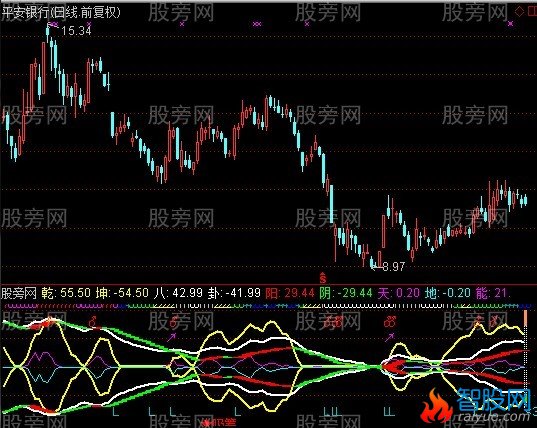Screen dimensions: 537x428
Task: Click the 15.34 high price label
Action: pos(76,31)
